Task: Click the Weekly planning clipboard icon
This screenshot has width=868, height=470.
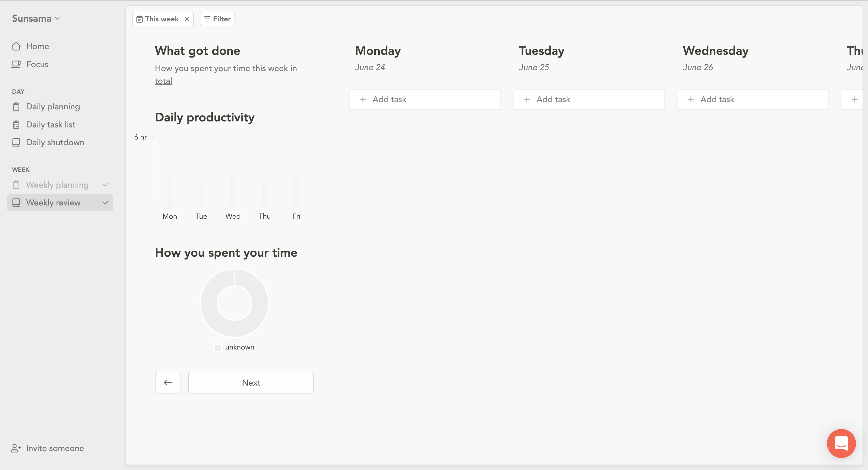Action: click(x=16, y=185)
